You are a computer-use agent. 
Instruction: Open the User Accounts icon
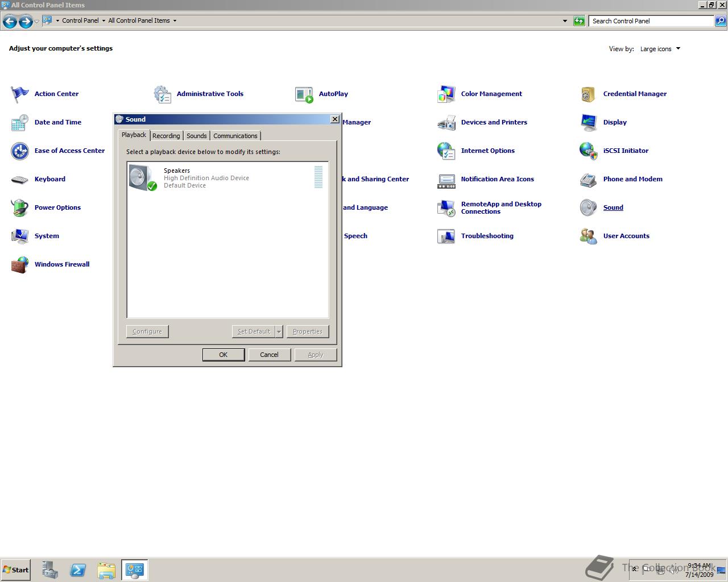click(588, 236)
